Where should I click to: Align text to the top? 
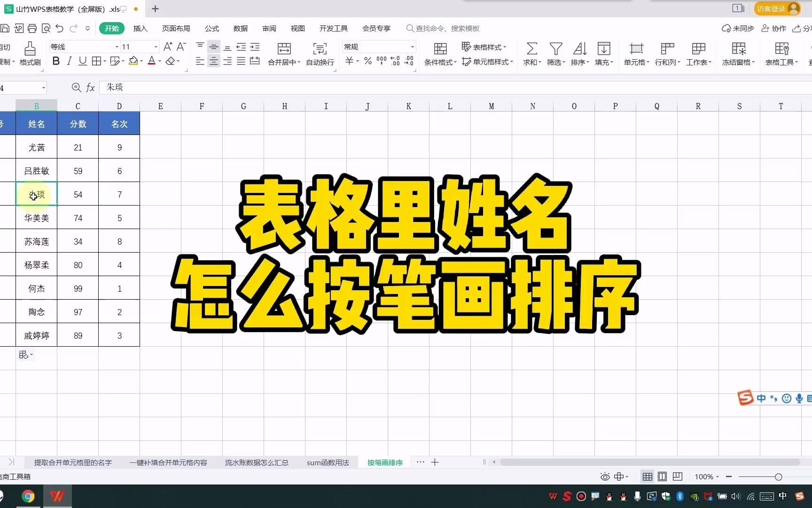[200, 47]
